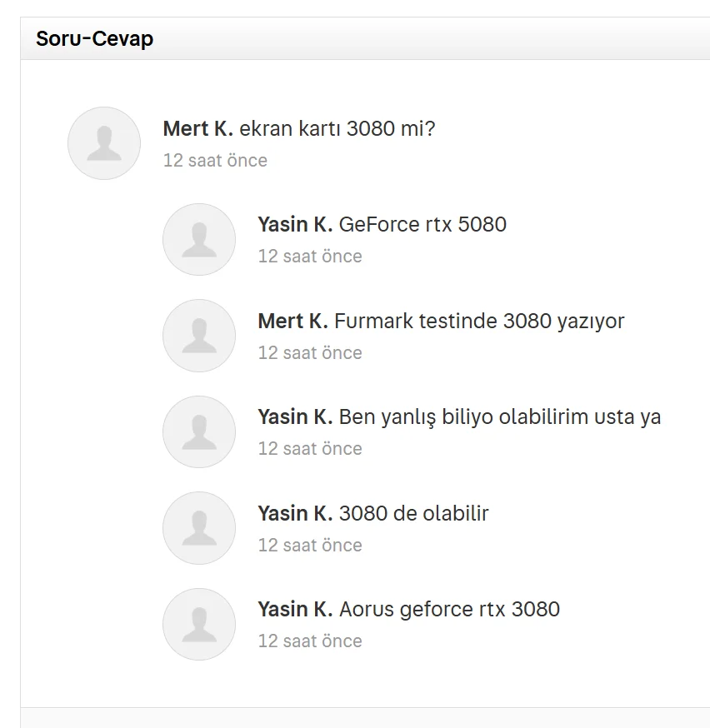This screenshot has height=728, width=710.
Task: Click reply 'Ben yanlış biliyo olabilirim usta ya'
Action: click(500, 417)
